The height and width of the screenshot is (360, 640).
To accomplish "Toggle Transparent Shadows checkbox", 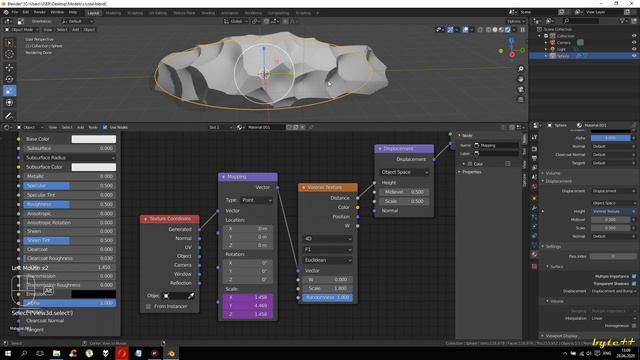I will click(x=634, y=283).
